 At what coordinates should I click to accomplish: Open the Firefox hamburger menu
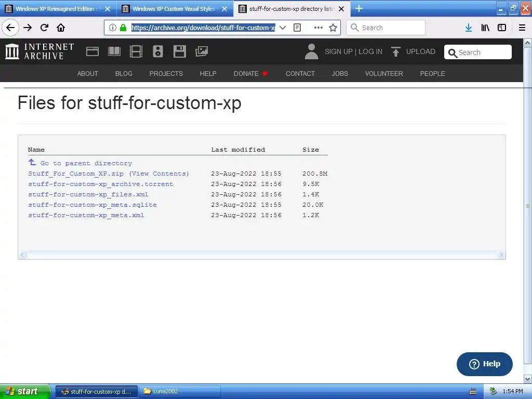[522, 28]
